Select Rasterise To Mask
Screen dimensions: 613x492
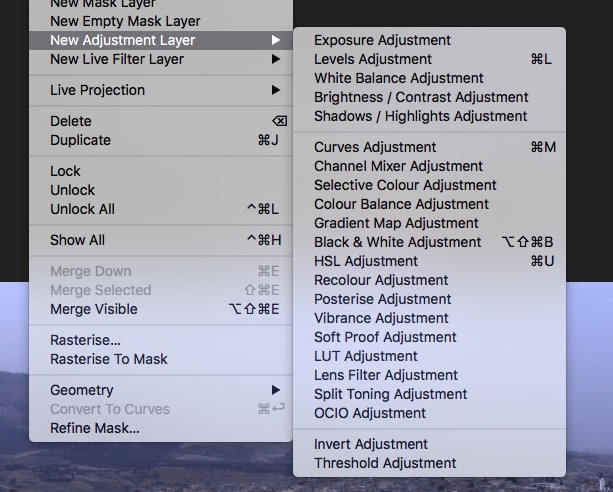click(x=161, y=359)
